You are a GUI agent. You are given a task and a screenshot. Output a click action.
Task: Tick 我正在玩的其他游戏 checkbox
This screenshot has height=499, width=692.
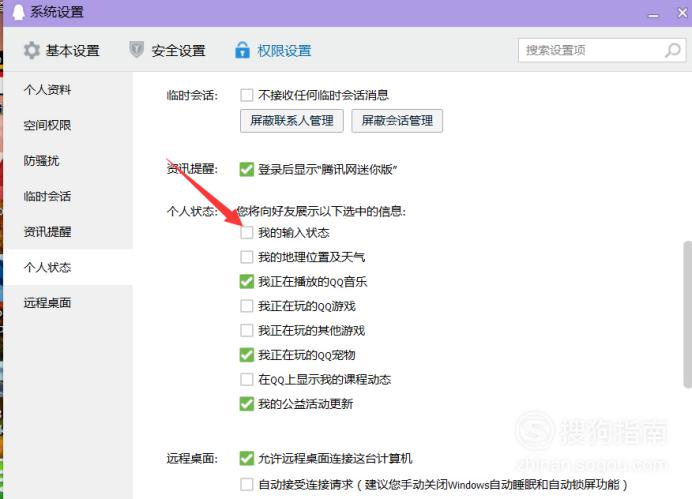[x=247, y=330]
